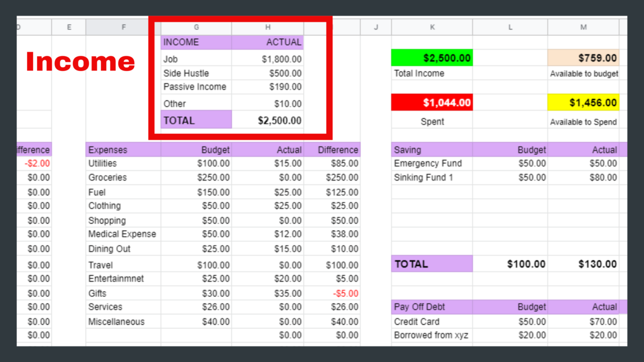Select the Emergency Fund row label
The image size is (644, 362).
click(432, 163)
